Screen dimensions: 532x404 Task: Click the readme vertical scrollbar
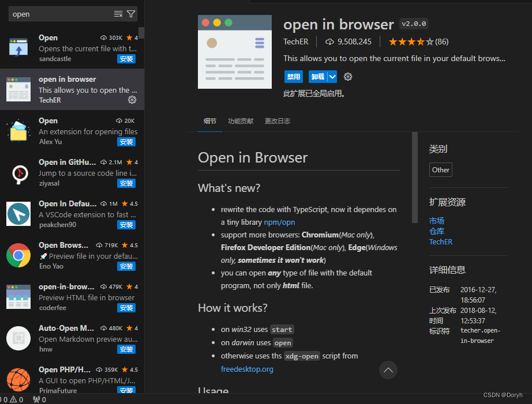(x=415, y=178)
